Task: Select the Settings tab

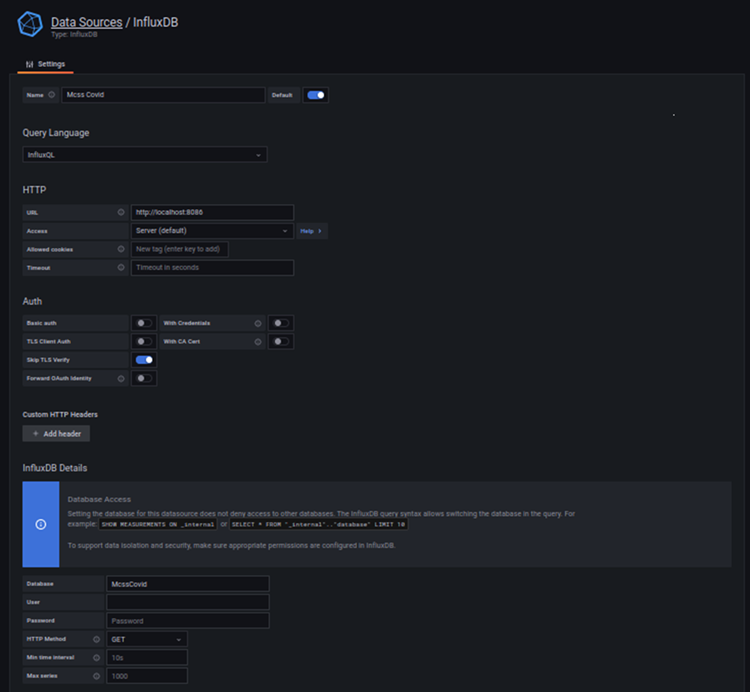Action: [45, 64]
